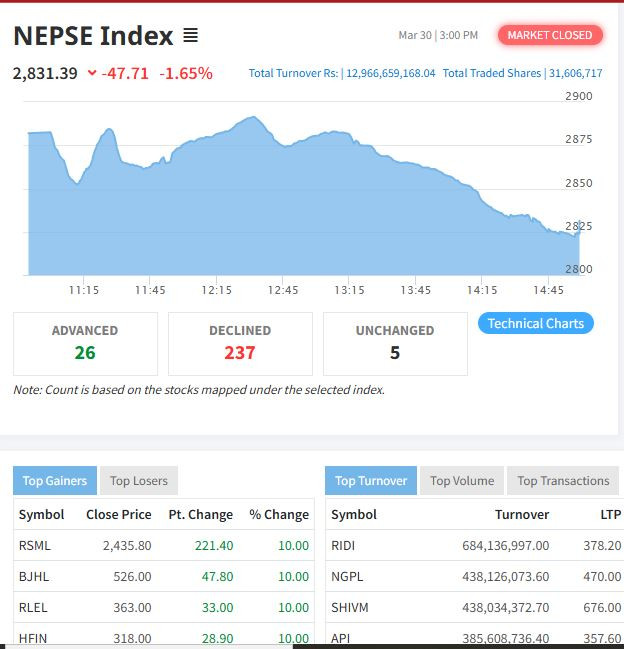The width and height of the screenshot is (624, 649).
Task: Click the ADVANCED count box
Action: (x=85, y=343)
